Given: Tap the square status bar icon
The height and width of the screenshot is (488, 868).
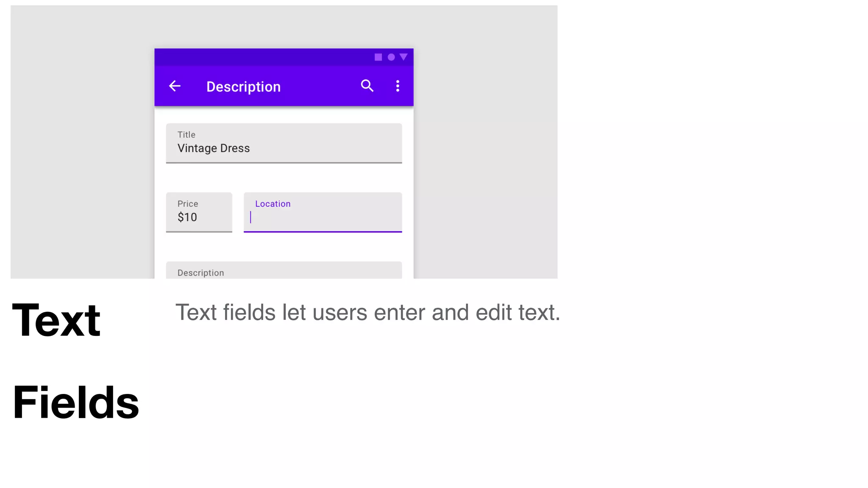Looking at the screenshot, I should 378,57.
